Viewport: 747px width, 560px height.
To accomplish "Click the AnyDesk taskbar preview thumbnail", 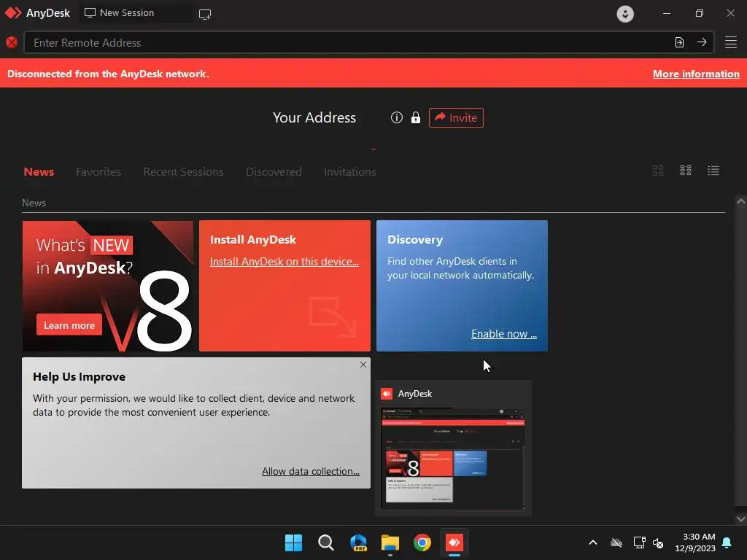I will point(452,459).
